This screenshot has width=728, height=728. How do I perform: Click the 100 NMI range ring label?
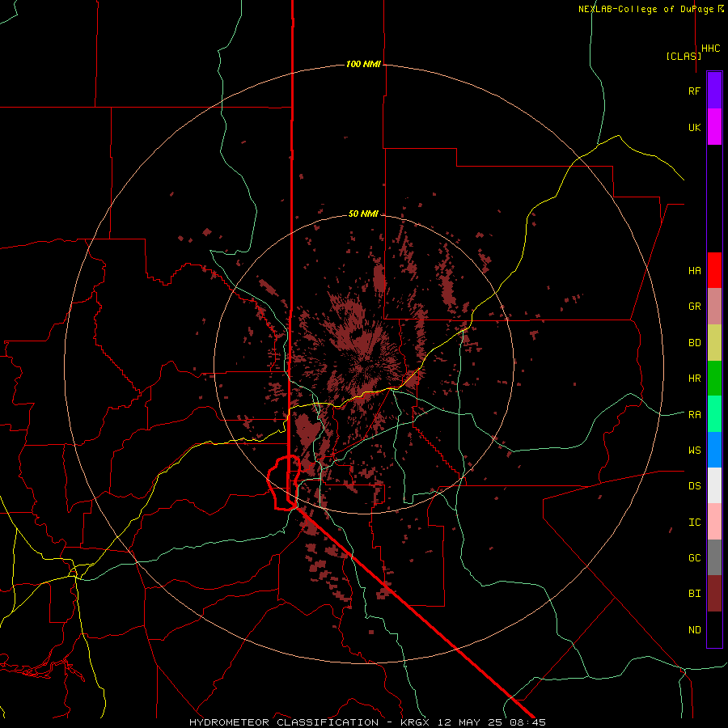click(x=363, y=64)
